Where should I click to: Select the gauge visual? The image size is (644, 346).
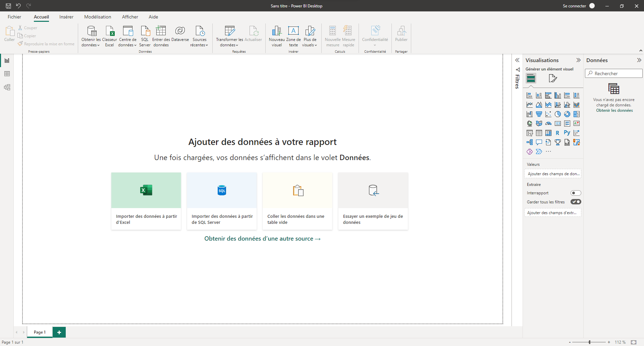(x=548, y=123)
